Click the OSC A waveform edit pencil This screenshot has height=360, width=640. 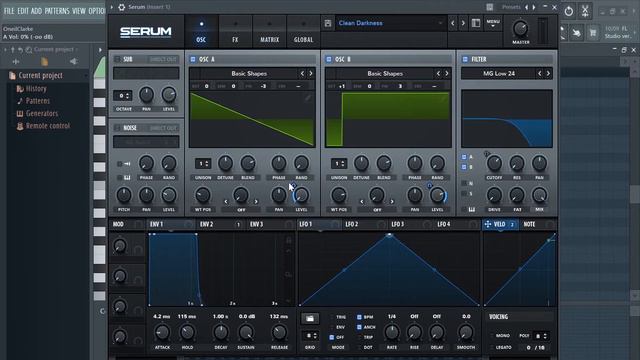307,98
